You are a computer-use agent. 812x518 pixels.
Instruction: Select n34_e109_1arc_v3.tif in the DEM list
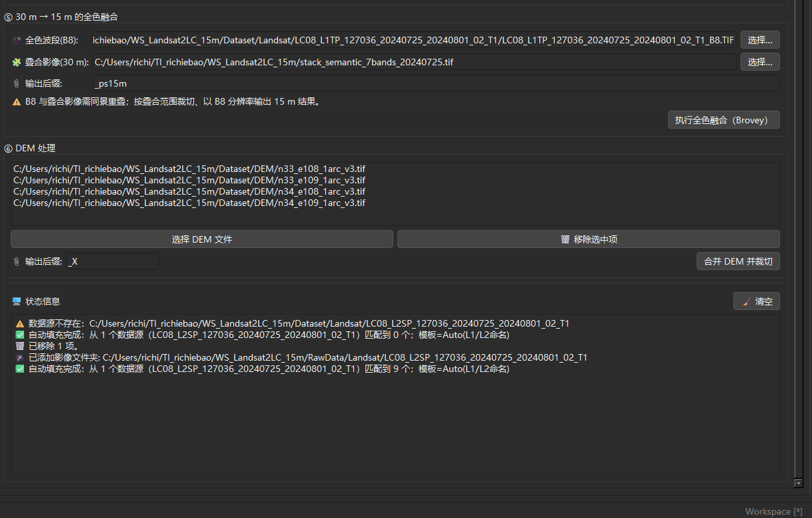(189, 203)
